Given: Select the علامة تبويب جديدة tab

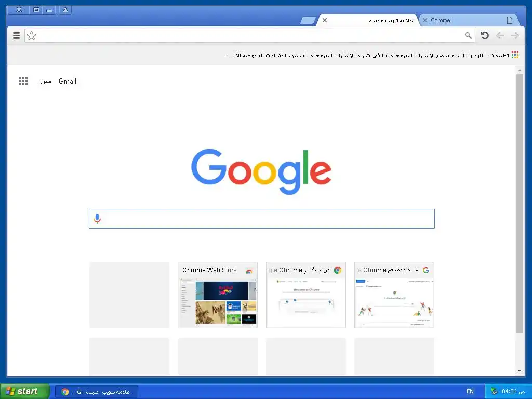Looking at the screenshot, I should point(368,20).
